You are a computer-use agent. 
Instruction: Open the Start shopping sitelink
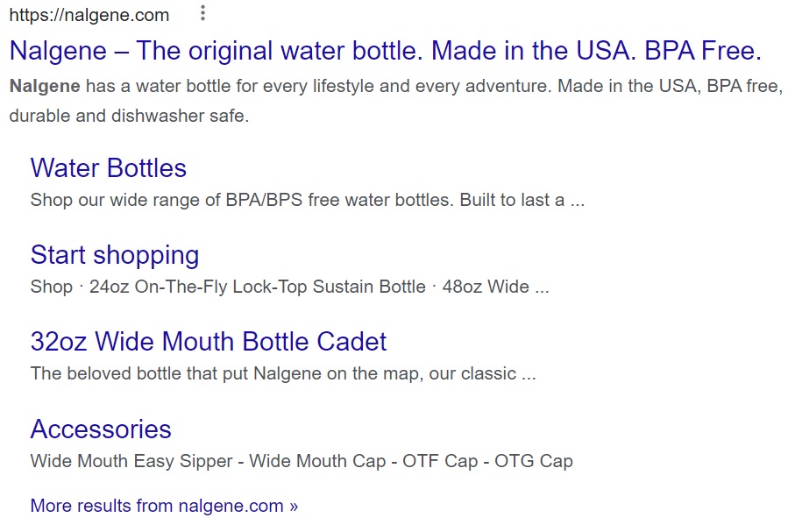coord(115,255)
